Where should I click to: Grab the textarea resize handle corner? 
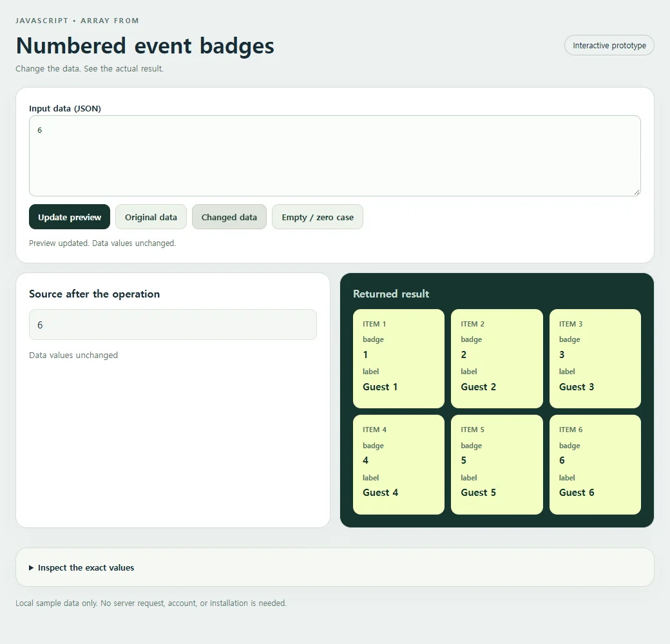click(x=636, y=193)
